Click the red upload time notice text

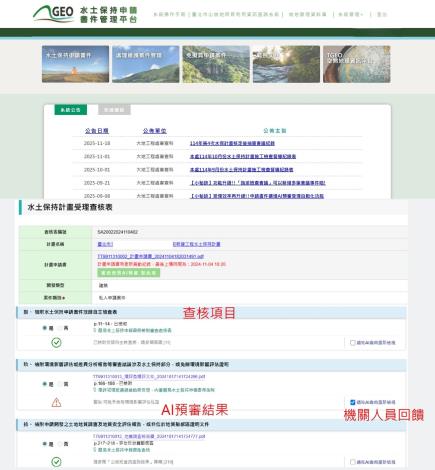click(x=162, y=264)
